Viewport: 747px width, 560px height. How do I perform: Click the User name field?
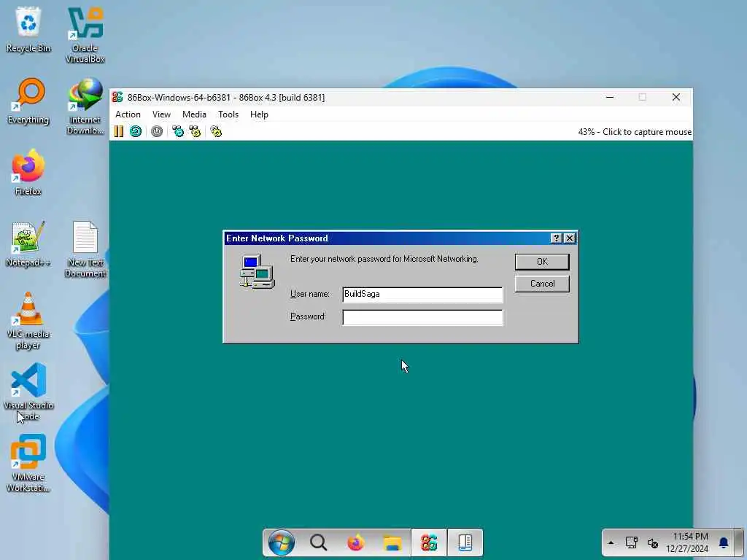click(422, 295)
